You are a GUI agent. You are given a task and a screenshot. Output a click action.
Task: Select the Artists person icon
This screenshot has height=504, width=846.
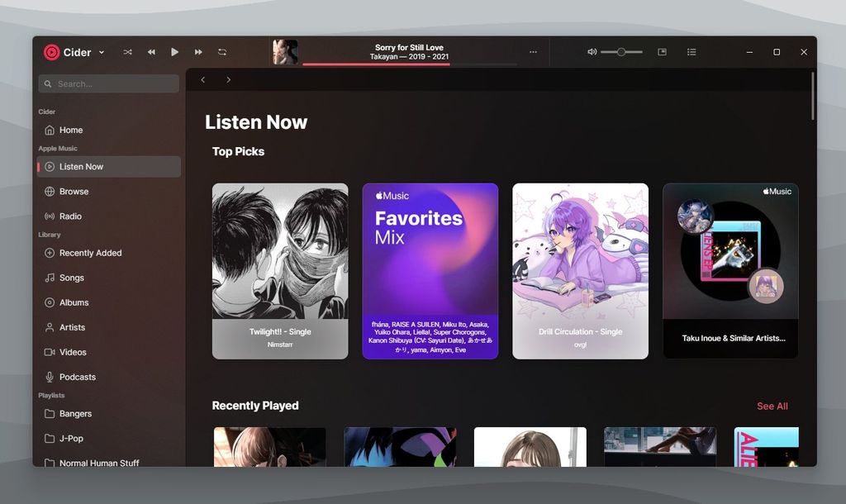coord(51,327)
